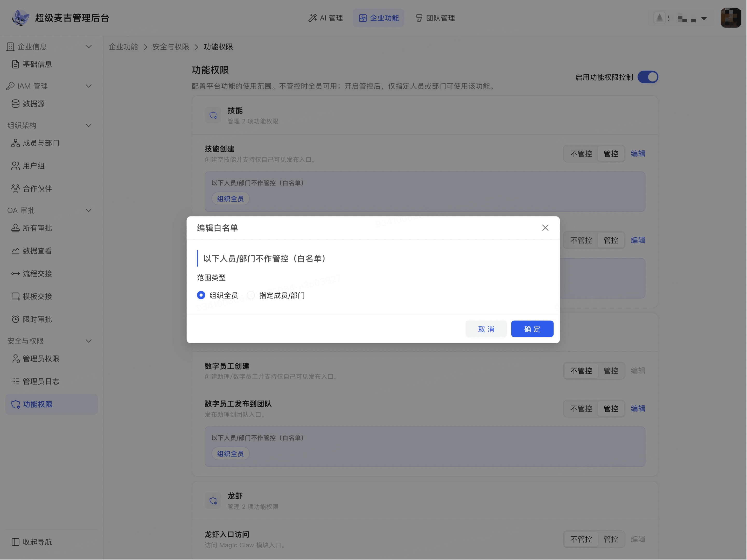Click the 数据查看 chart icon
This screenshot has height=560, width=747.
click(15, 251)
